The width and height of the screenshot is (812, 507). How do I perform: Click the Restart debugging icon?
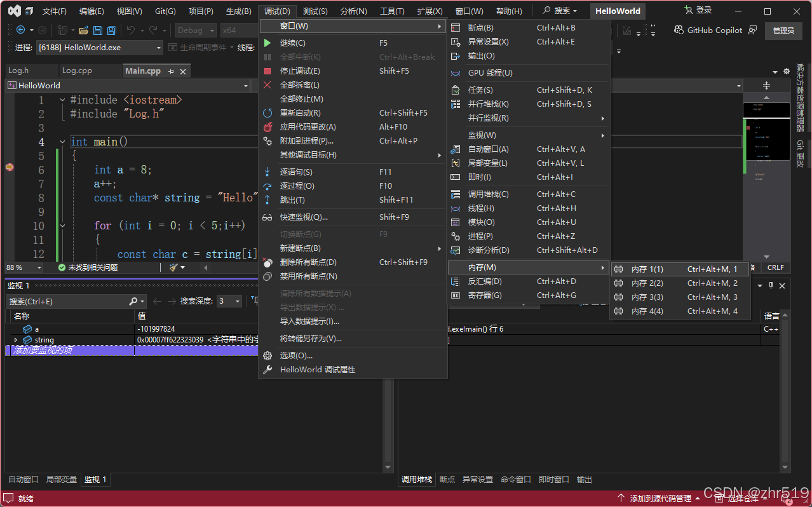coord(267,112)
